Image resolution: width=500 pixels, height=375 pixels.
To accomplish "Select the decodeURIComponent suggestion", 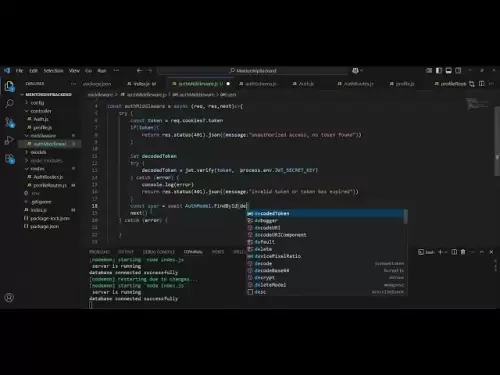I will [325, 235].
